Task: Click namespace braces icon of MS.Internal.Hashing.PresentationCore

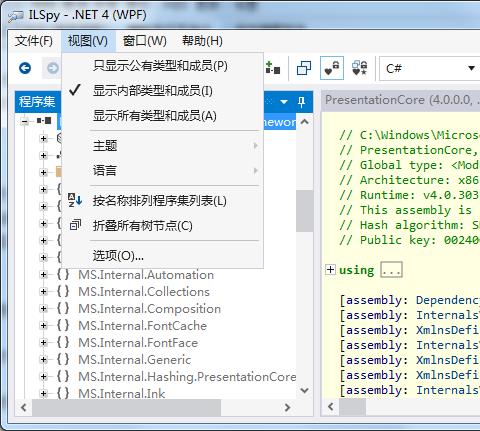Action: pos(63,377)
